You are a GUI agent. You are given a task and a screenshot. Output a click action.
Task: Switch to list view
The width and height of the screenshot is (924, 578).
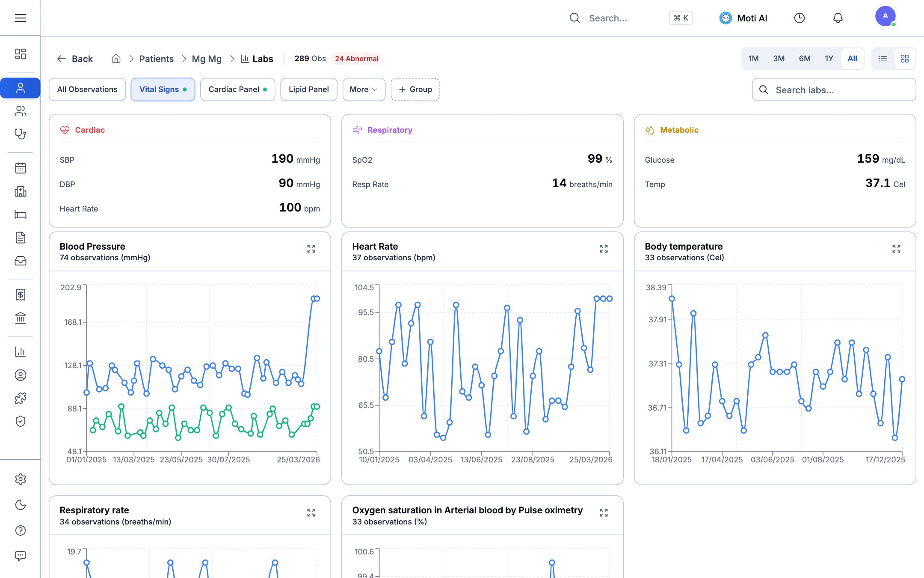pos(883,59)
